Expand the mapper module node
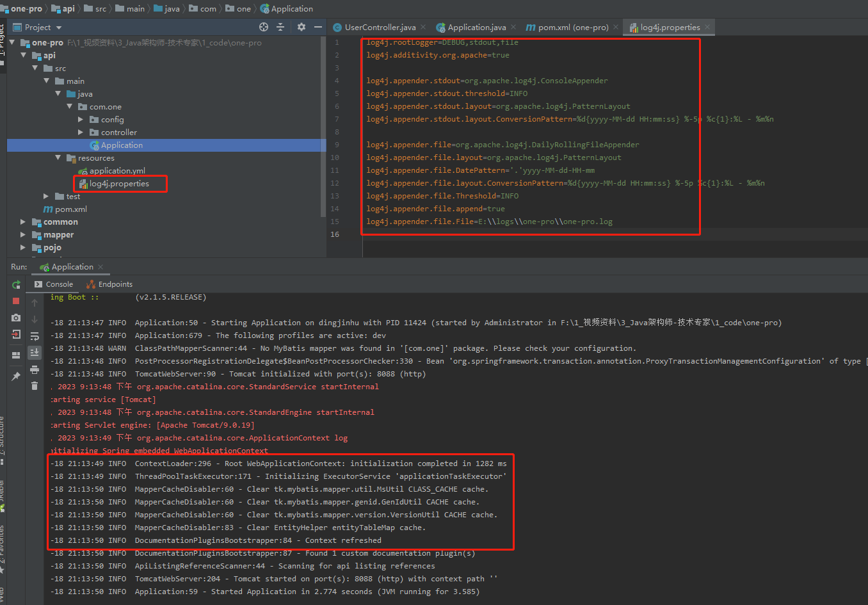 pyautogui.click(x=23, y=234)
